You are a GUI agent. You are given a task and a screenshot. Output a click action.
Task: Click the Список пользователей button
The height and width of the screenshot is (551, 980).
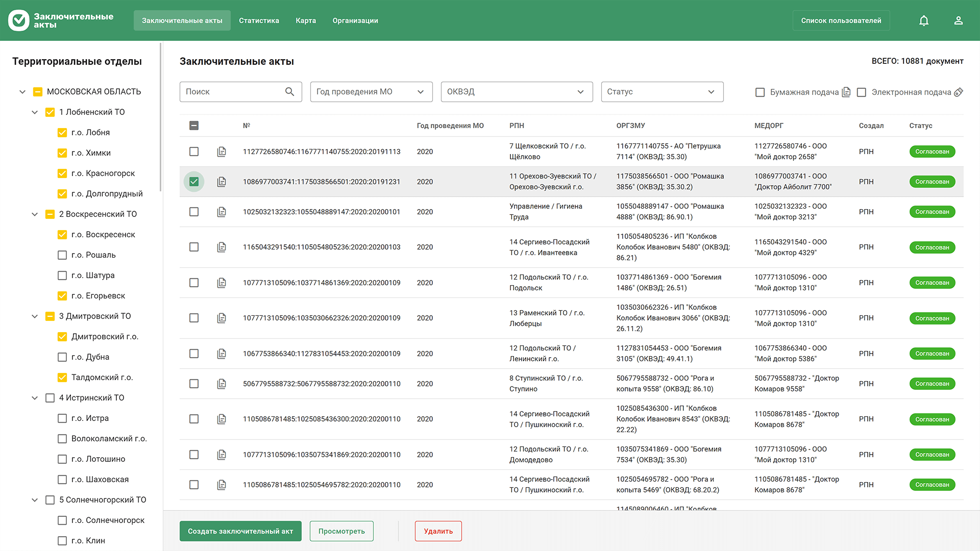tap(841, 20)
